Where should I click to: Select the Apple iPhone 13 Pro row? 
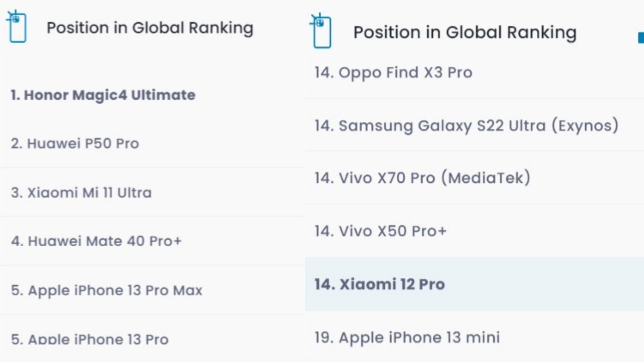(x=152, y=339)
